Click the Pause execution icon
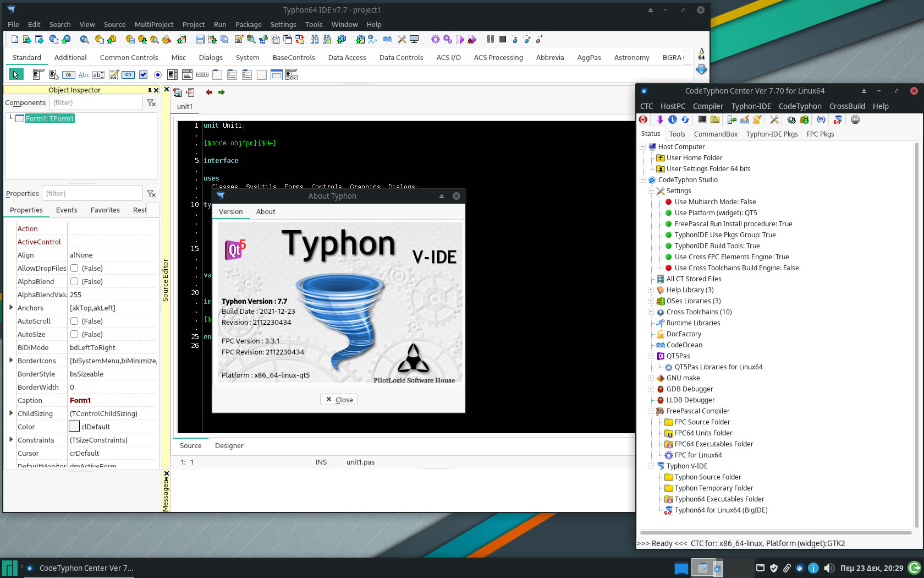Screen dimensions: 924x578 (x=491, y=39)
